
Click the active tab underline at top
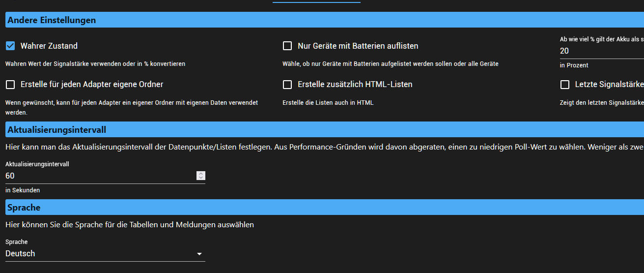coord(316,2)
